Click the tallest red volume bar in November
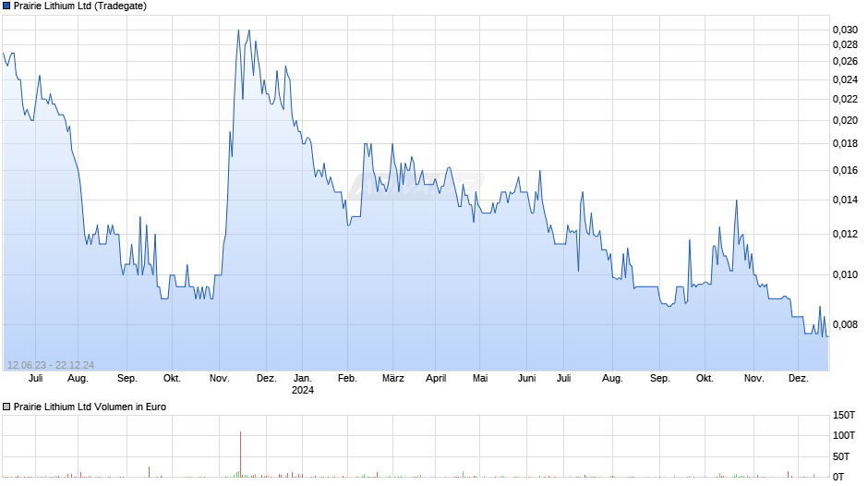This screenshot has width=868, height=486. point(241,455)
